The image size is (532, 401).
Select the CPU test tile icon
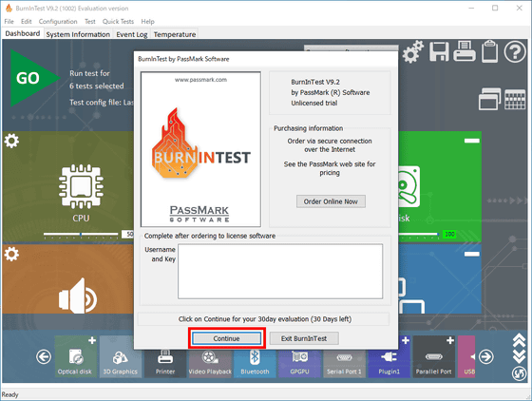click(81, 186)
